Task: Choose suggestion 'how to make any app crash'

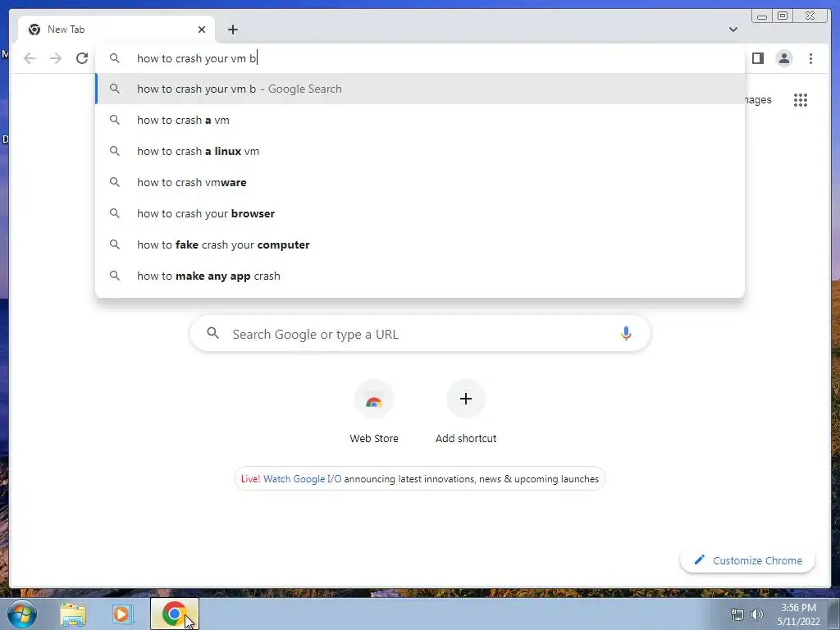Action: pos(420,276)
